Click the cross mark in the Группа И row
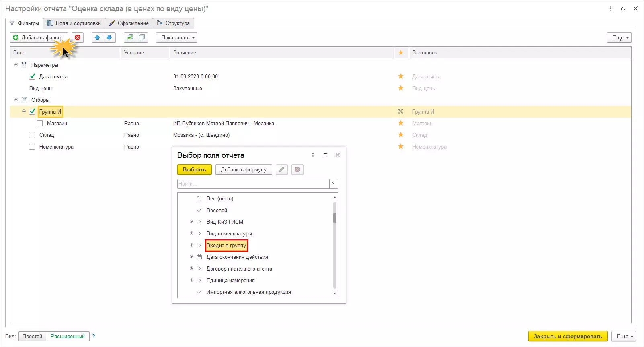The height and width of the screenshot is (347, 644). click(x=401, y=112)
